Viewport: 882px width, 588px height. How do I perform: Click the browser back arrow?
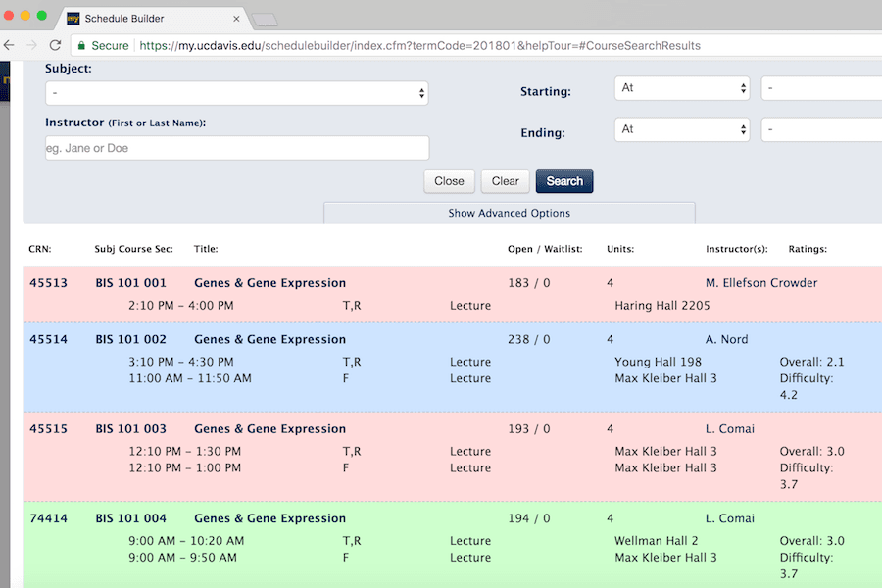tap(8, 45)
